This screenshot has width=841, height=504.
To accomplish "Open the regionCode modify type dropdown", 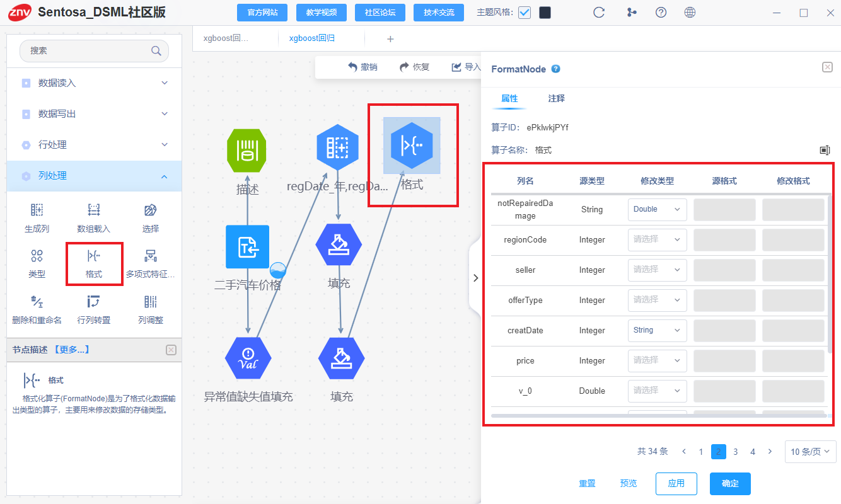I will coord(657,239).
